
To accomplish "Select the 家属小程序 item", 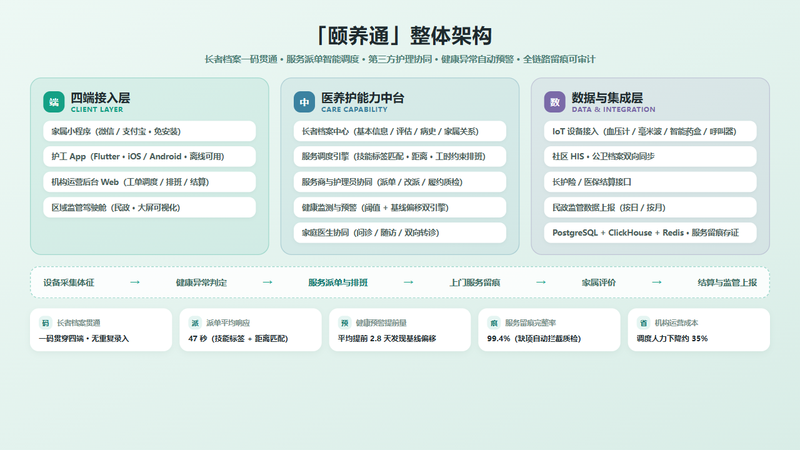I will [x=149, y=131].
